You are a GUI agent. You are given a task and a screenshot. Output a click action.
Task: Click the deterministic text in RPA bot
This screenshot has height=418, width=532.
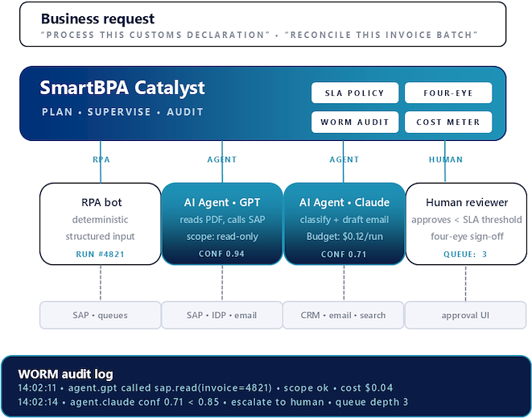tap(100, 220)
